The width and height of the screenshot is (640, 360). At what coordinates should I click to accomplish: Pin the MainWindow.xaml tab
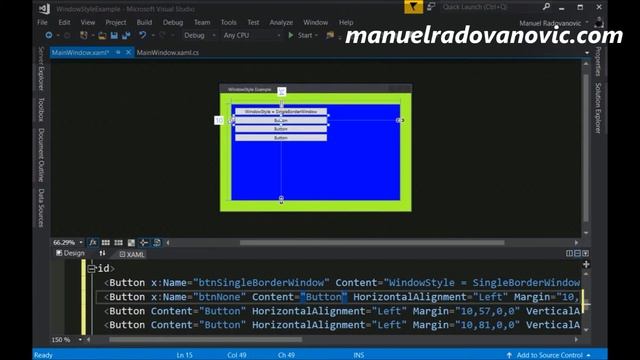pyautogui.click(x=118, y=52)
